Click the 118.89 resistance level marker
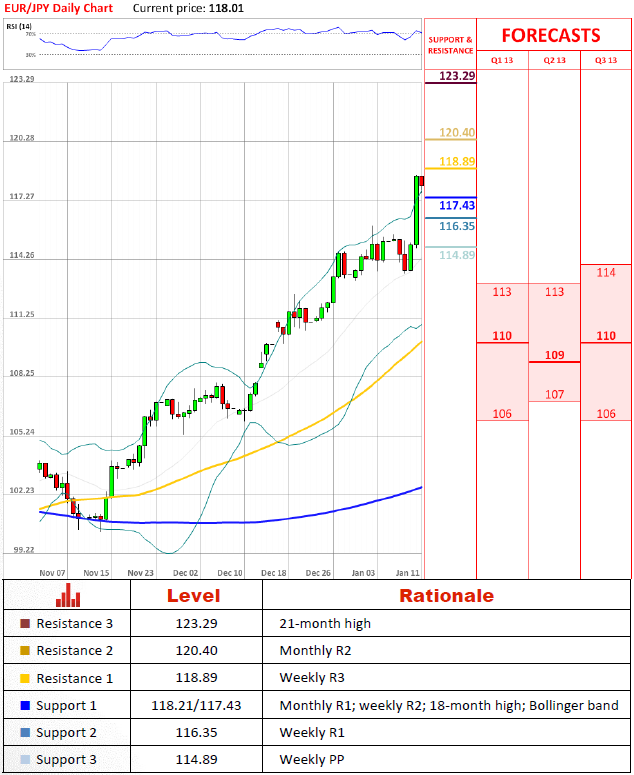 [x=457, y=161]
